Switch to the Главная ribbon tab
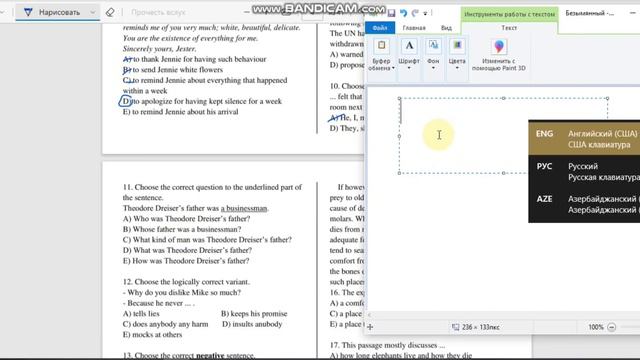 coord(414,28)
